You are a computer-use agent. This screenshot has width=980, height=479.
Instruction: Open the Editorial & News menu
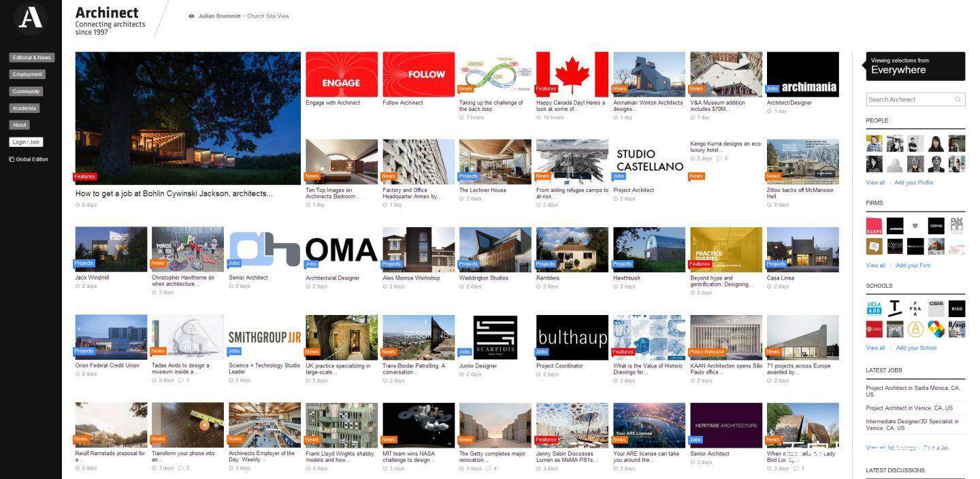[32, 58]
